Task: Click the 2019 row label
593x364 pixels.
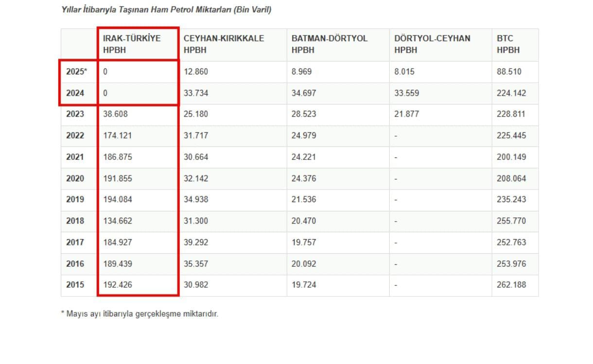Action: [75, 199]
